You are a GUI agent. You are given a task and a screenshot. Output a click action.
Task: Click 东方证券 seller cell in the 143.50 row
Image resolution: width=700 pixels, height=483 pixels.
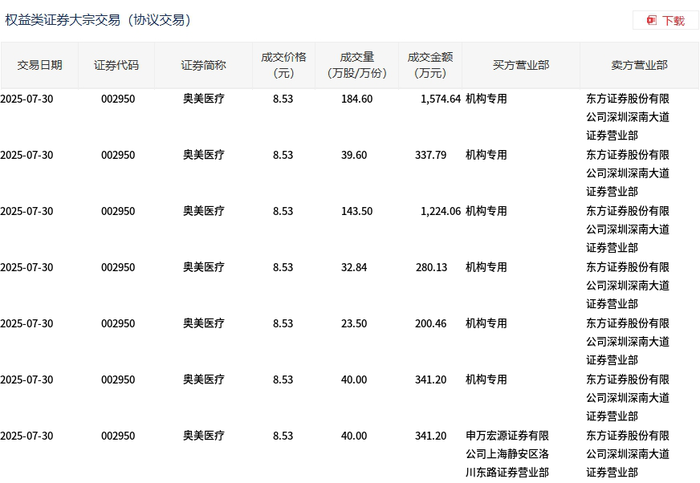[628, 229]
